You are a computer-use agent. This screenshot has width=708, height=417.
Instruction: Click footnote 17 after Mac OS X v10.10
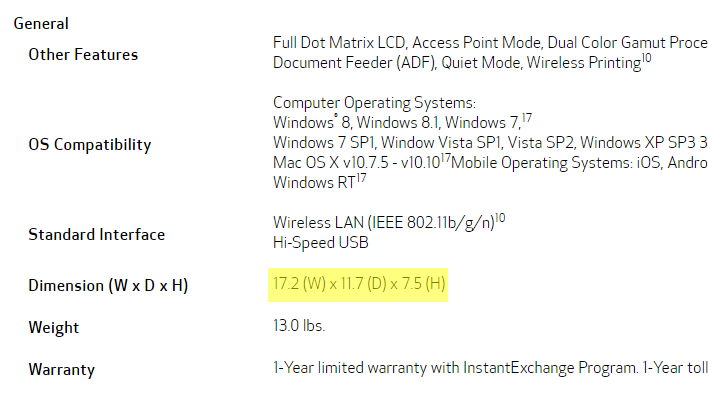pos(446,158)
